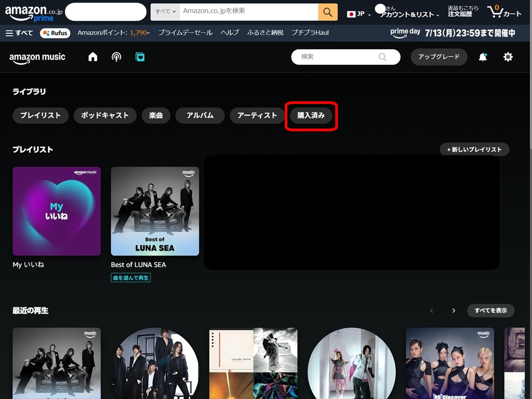Screen dimensions: 532x399
Task: Open the Best of LUNA SEA playlist cover
Action: [x=155, y=211]
